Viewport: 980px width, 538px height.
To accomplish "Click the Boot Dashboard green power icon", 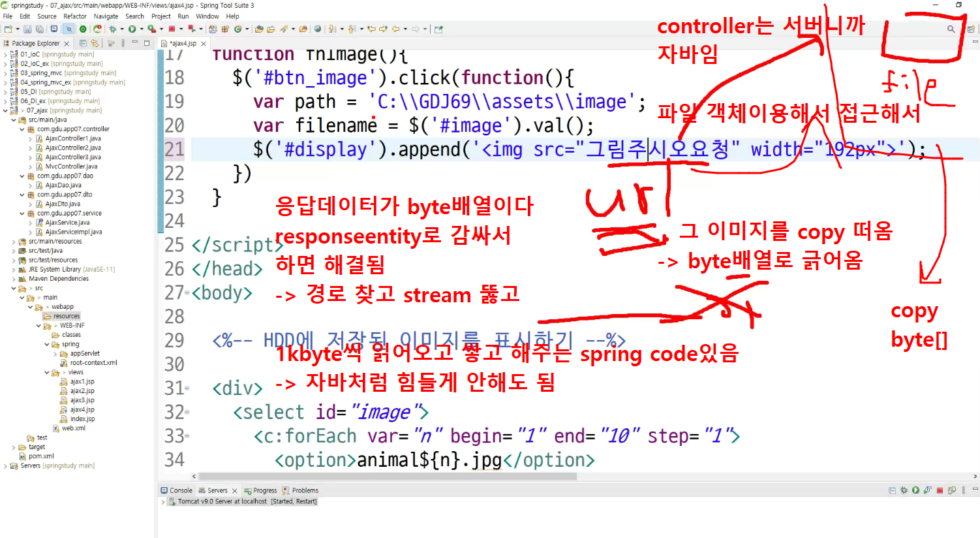I will click(83, 29).
